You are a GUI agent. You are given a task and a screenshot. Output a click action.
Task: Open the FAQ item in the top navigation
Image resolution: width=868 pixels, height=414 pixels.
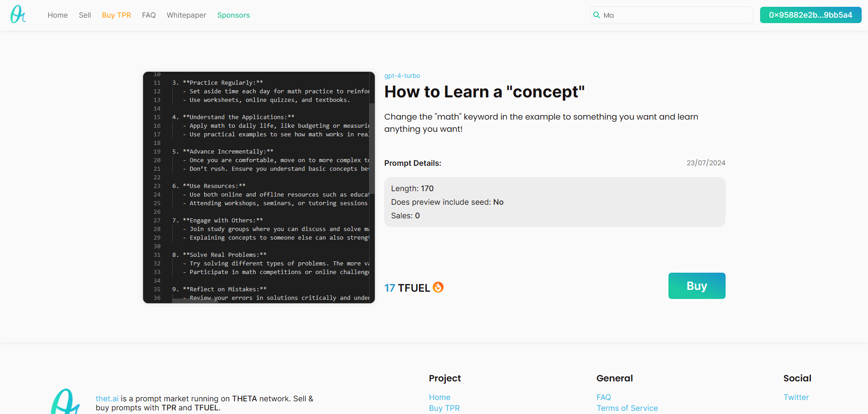click(149, 15)
